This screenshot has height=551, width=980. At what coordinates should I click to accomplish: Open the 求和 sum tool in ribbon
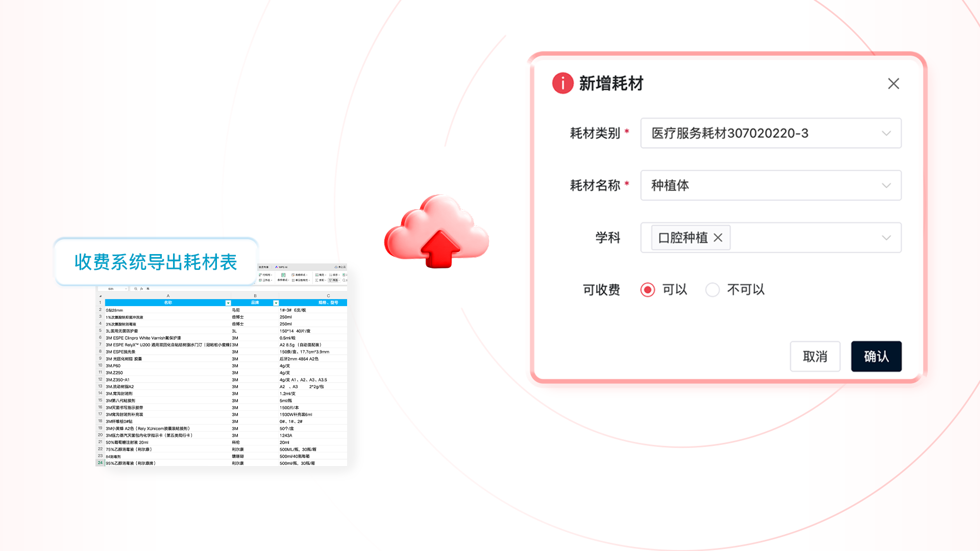(321, 280)
